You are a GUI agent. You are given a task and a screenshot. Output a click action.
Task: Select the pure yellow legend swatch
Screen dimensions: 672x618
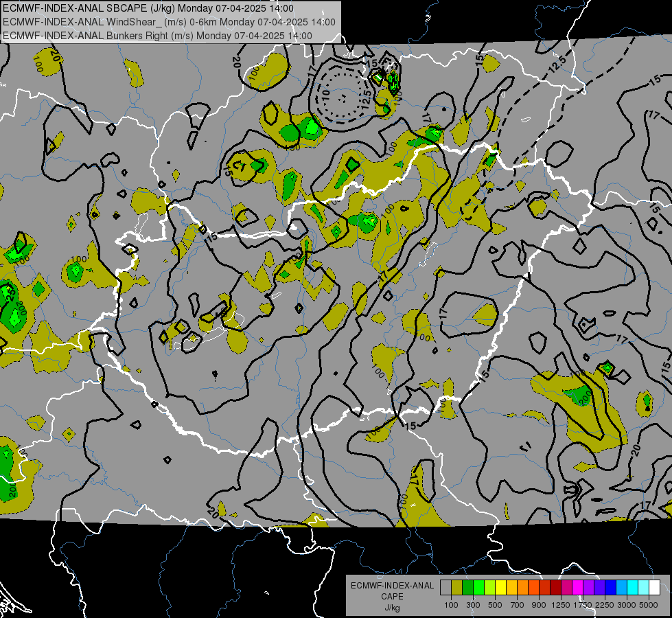pos(500,587)
